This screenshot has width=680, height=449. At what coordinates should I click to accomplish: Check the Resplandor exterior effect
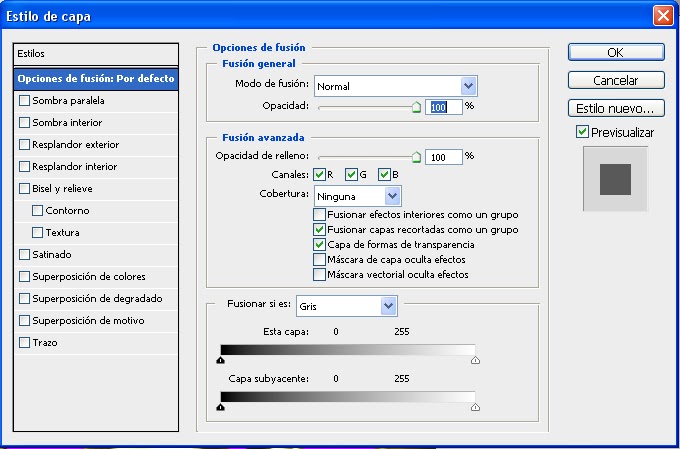click(25, 144)
